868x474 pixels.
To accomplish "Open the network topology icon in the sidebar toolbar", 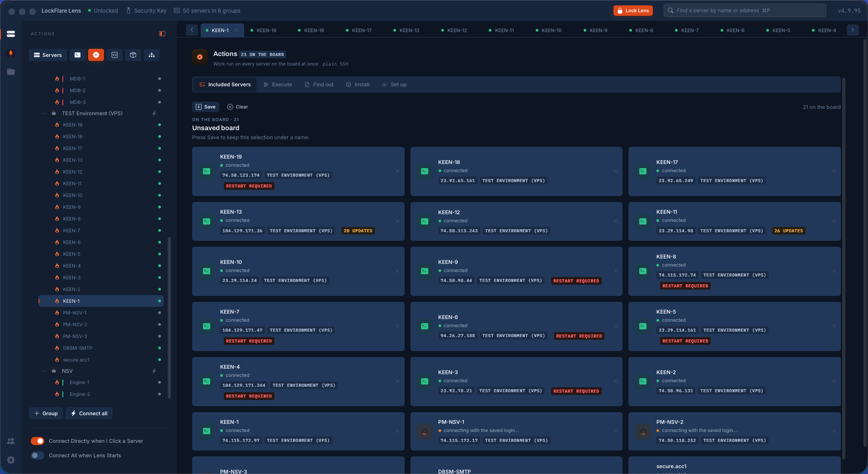I will [152, 55].
